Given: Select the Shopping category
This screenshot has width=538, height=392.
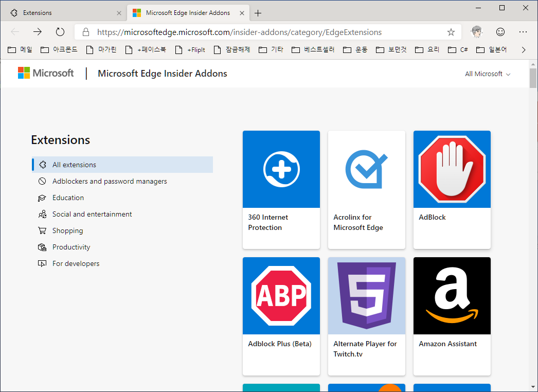Looking at the screenshot, I should (67, 230).
